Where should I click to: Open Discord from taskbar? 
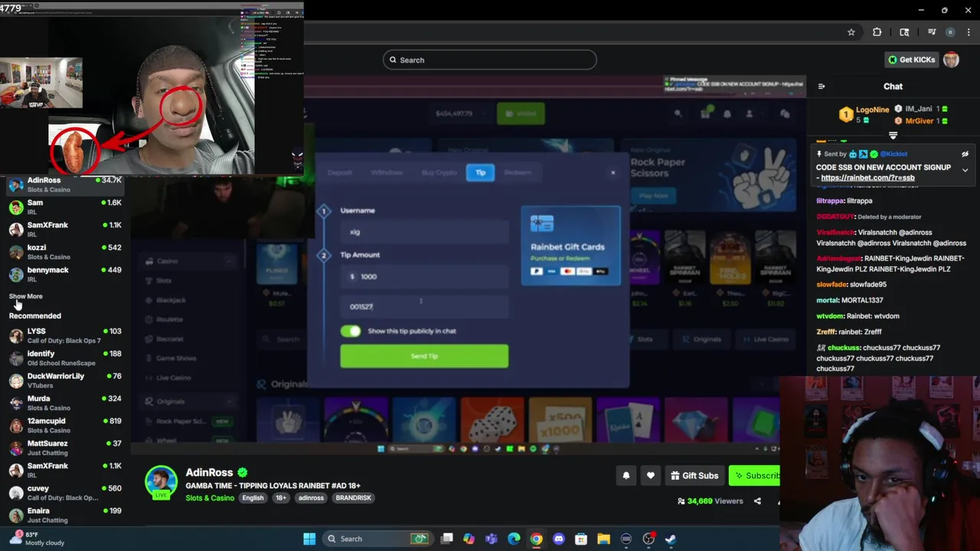coord(559,539)
